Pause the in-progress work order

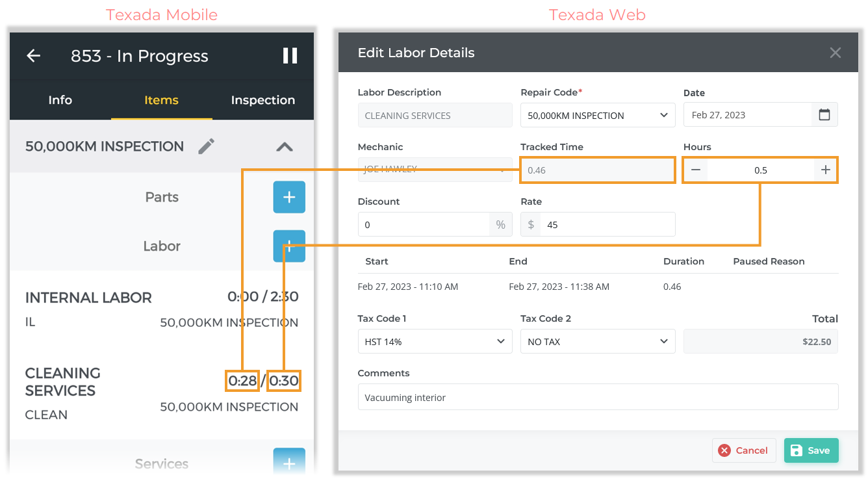290,56
